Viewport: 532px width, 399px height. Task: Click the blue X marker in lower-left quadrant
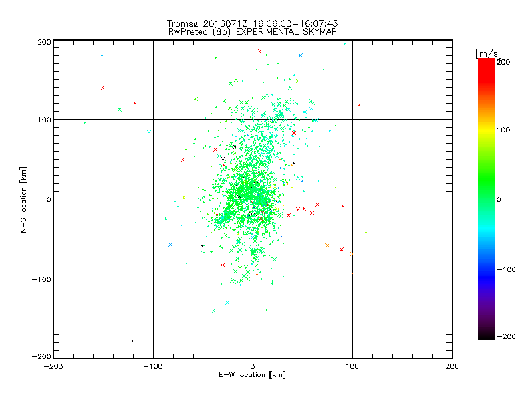(x=170, y=245)
